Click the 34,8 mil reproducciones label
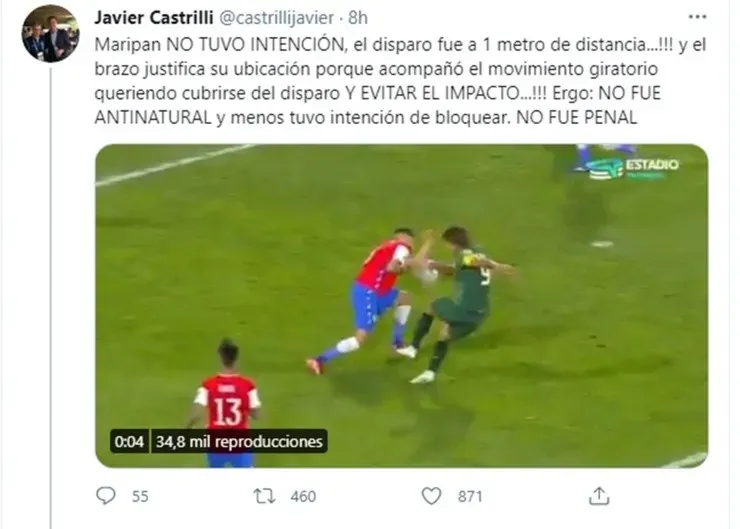740x529 pixels. 239,442
